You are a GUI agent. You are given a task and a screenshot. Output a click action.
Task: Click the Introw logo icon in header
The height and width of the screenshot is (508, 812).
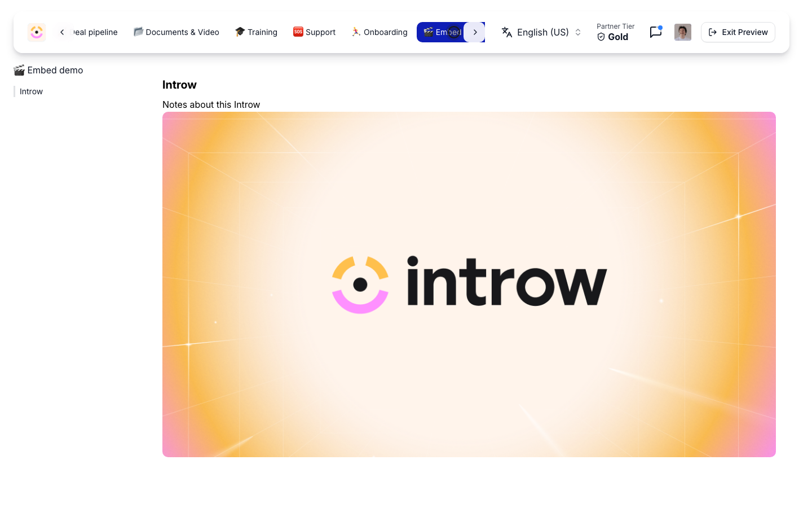37,32
